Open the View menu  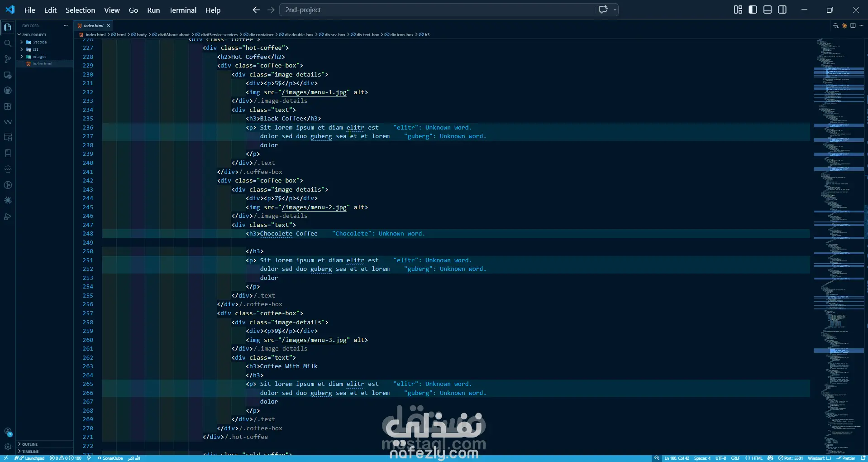[x=112, y=10]
